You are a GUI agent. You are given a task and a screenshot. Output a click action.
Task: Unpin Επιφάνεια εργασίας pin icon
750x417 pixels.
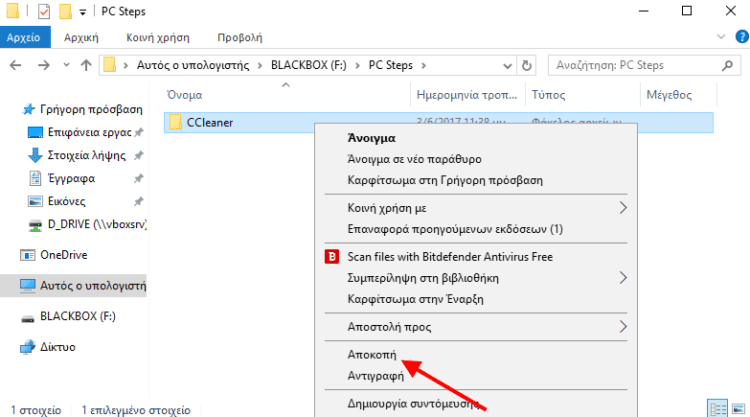click(139, 132)
